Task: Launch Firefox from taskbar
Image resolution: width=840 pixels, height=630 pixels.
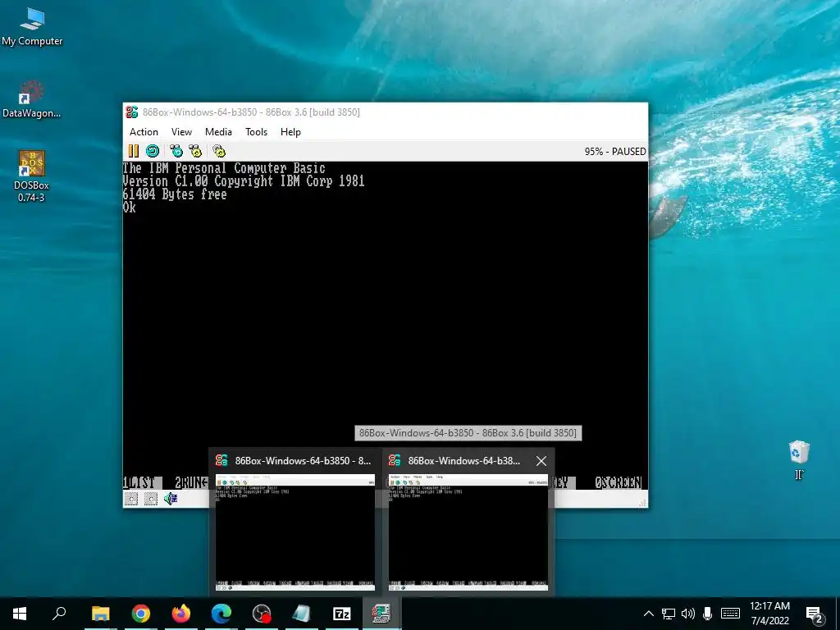Action: click(181, 614)
